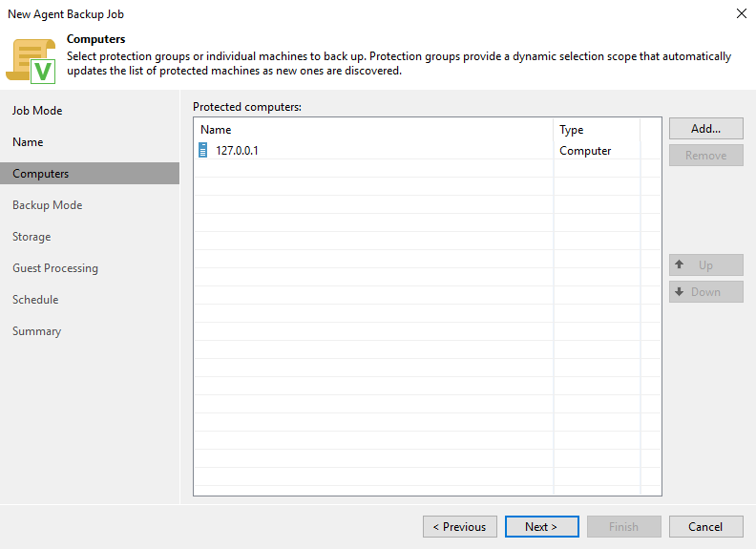The height and width of the screenshot is (549, 756).
Task: Select the Computers step in sidebar
Action: pos(41,174)
